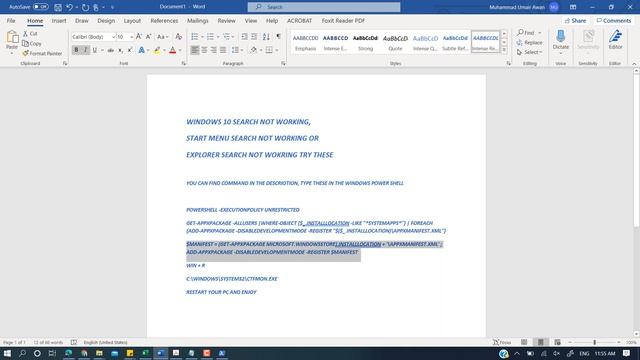Click the Share button
Viewport: 640px width, 360px height.
pyautogui.click(x=576, y=20)
